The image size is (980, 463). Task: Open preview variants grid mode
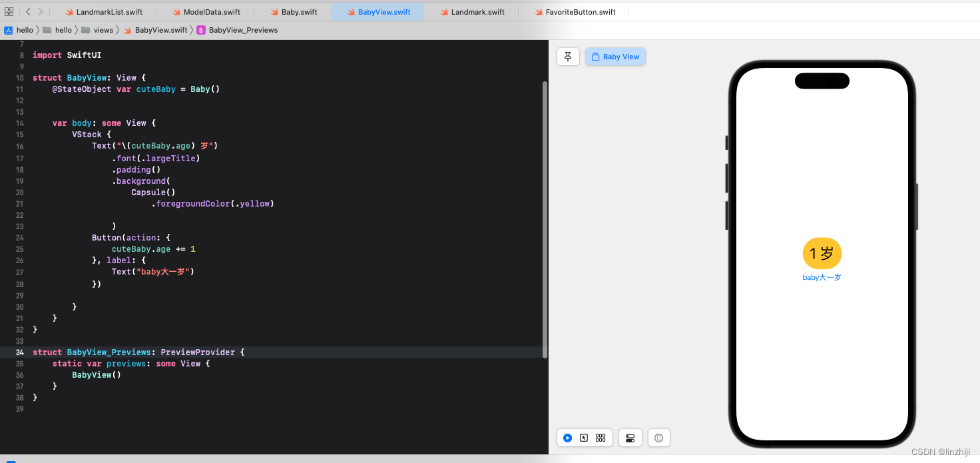coord(601,438)
